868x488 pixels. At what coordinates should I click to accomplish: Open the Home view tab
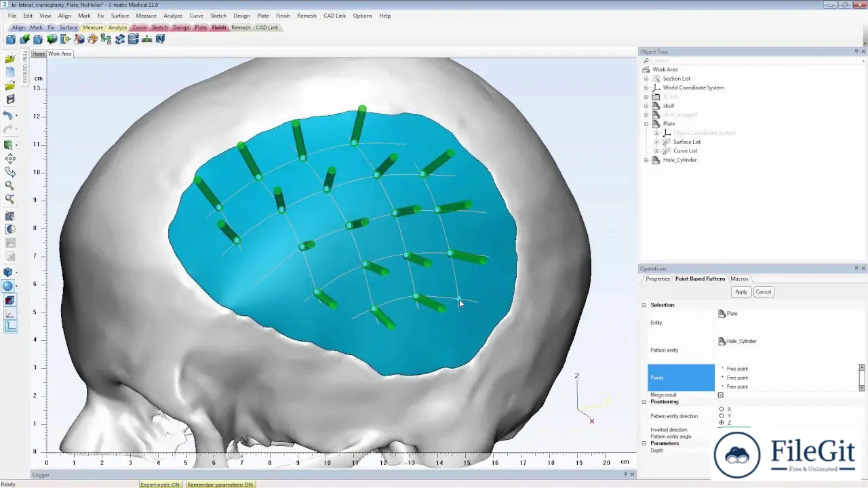(x=39, y=54)
